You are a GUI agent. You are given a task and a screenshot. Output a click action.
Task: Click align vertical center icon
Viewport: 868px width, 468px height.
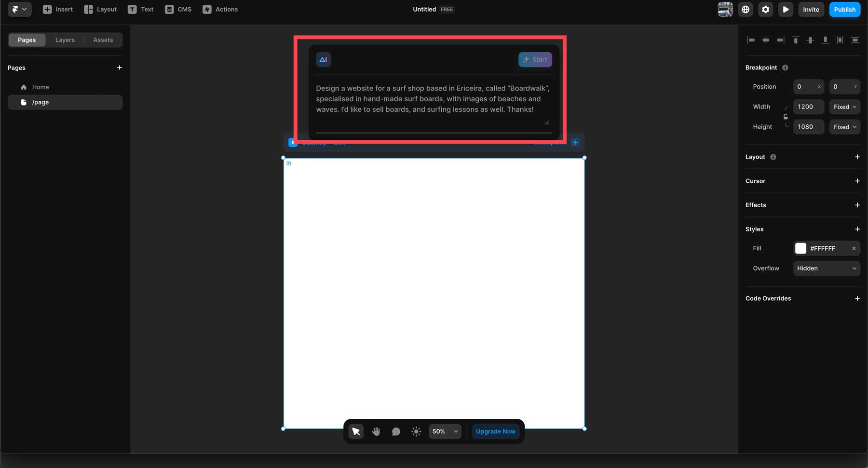(811, 40)
